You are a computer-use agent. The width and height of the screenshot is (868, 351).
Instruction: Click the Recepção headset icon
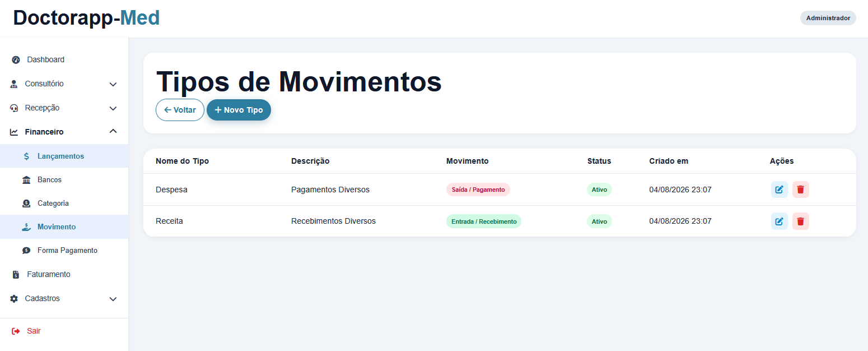coord(14,108)
